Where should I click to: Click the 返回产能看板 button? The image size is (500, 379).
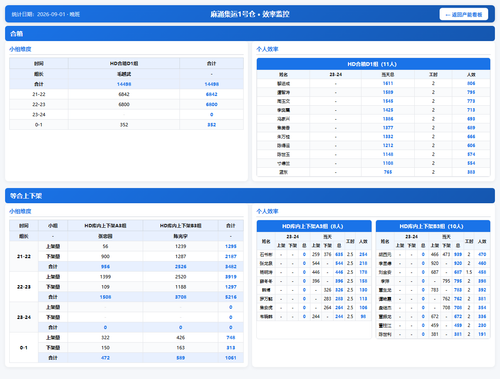464,14
